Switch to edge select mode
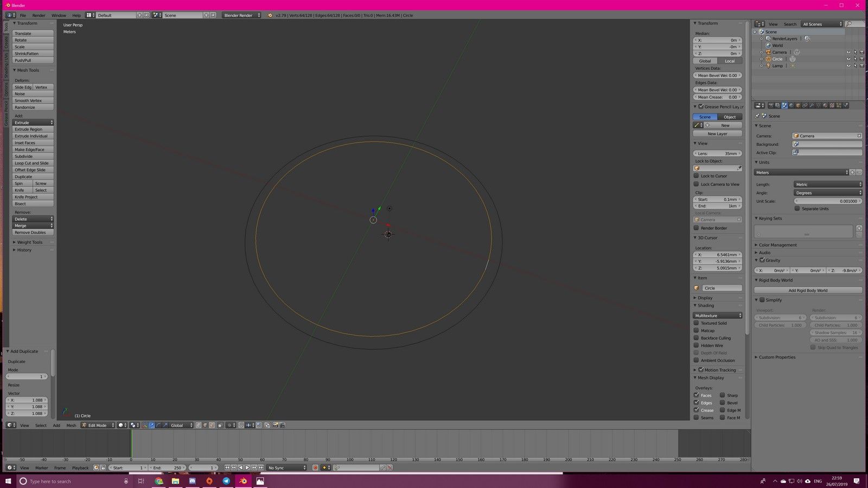868x488 pixels. coord(205,425)
